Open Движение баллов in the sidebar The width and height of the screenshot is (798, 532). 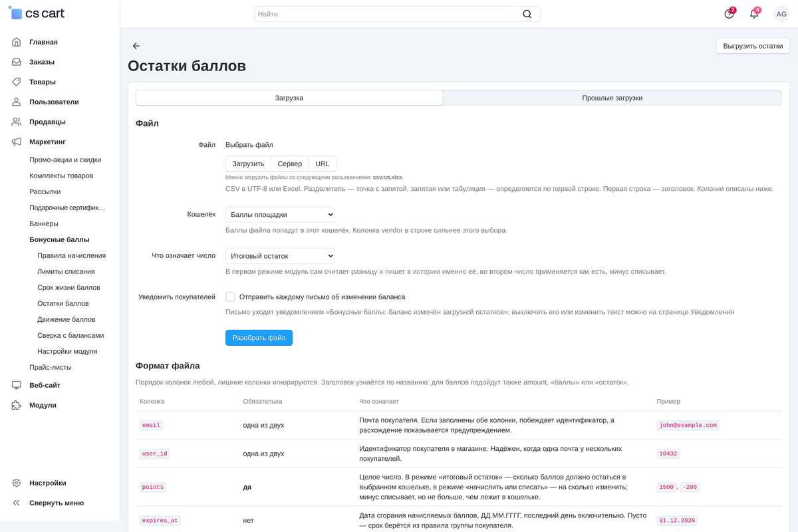click(66, 319)
